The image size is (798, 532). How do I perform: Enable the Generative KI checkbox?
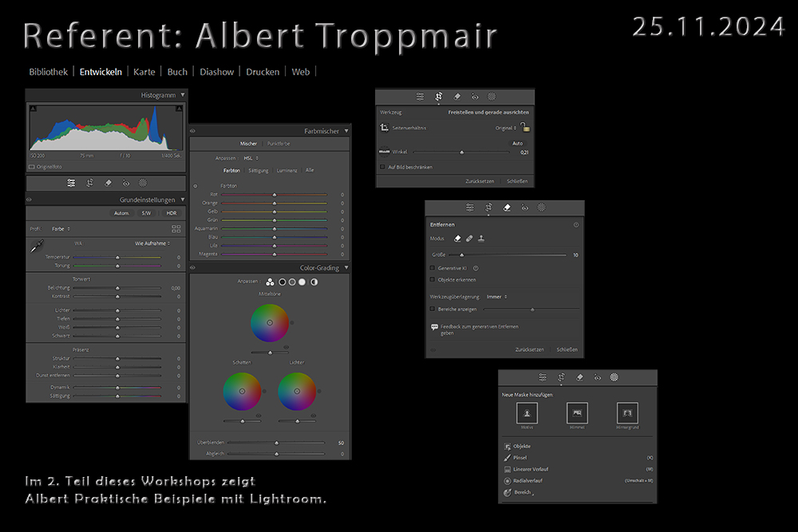[x=433, y=268]
